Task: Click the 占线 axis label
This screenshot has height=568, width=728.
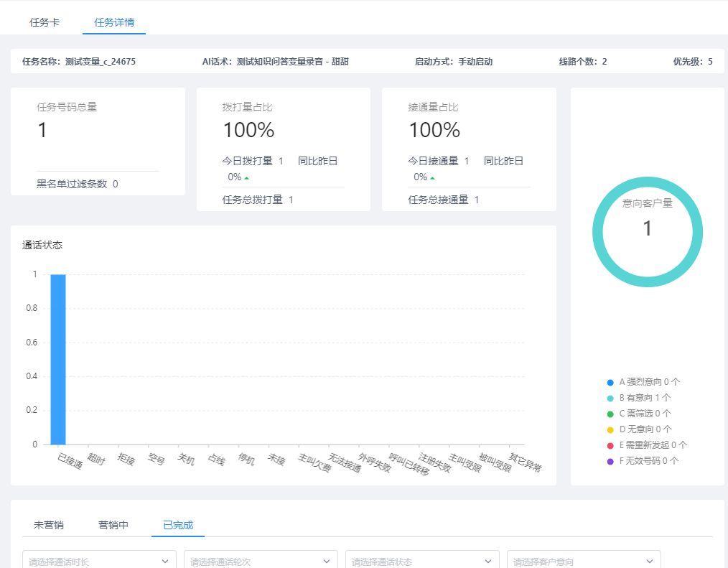Action: click(216, 460)
